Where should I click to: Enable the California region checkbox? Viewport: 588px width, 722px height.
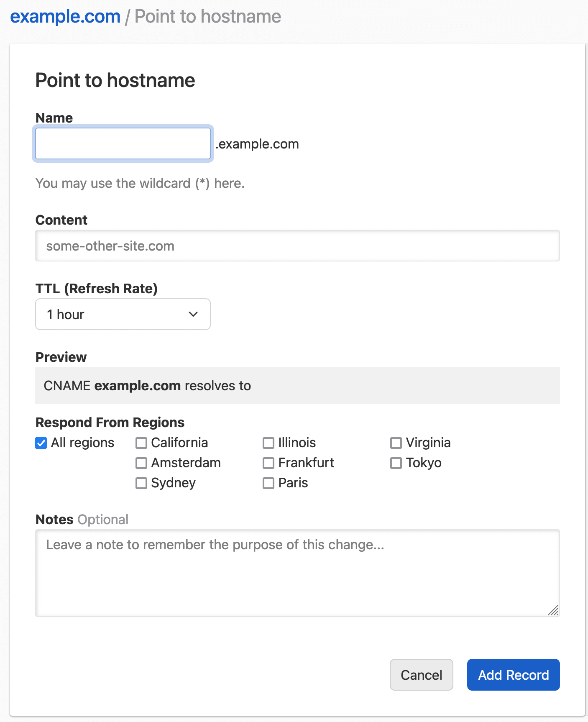pos(141,443)
